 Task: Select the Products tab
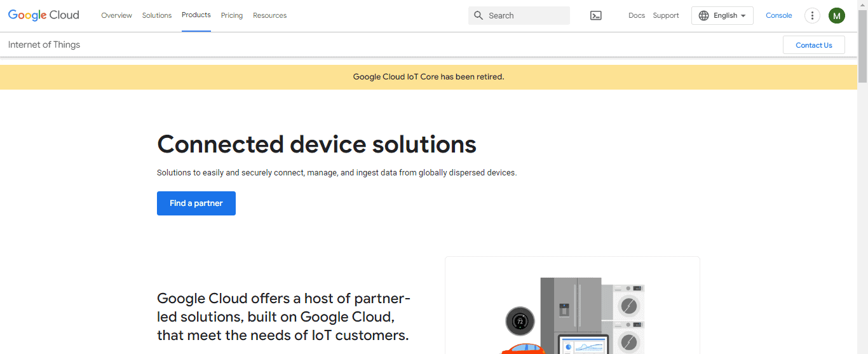click(x=196, y=15)
